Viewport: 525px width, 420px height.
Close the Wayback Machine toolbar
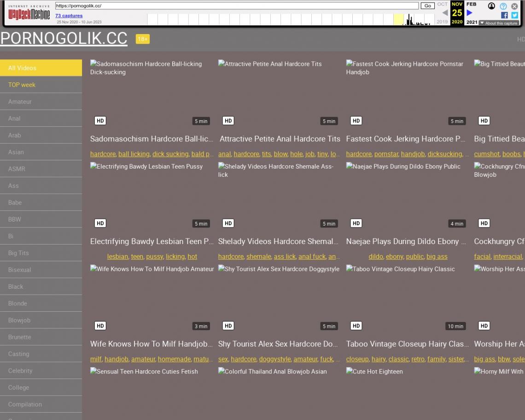click(514, 6)
